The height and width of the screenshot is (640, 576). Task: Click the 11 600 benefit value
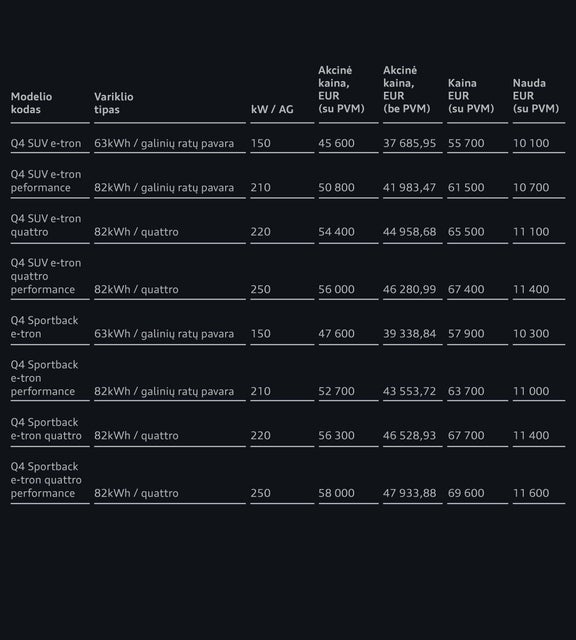[531, 493]
